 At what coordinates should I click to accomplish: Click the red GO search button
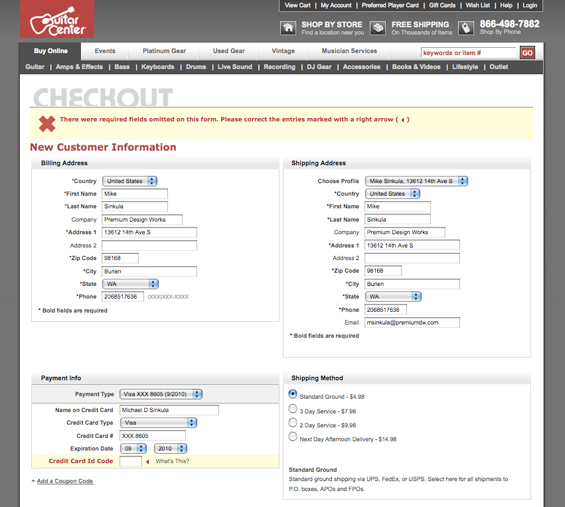point(527,53)
